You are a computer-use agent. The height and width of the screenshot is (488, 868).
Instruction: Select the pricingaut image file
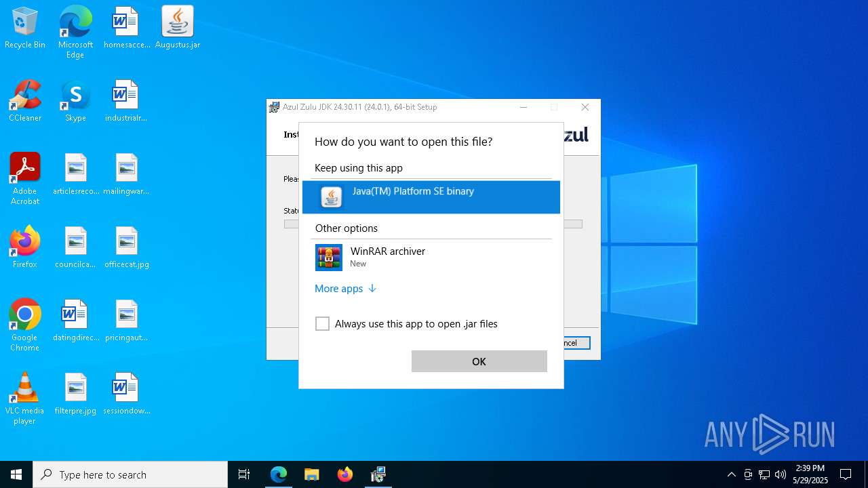tap(126, 321)
